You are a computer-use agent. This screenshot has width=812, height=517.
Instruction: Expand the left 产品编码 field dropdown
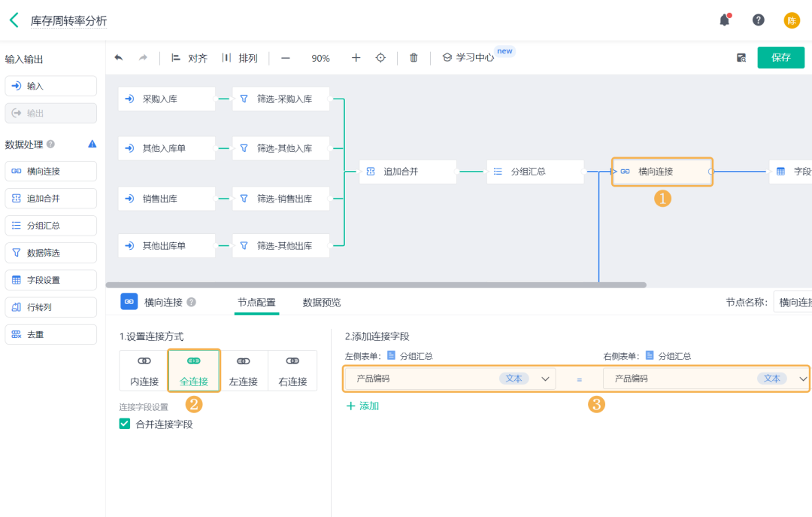click(x=546, y=379)
